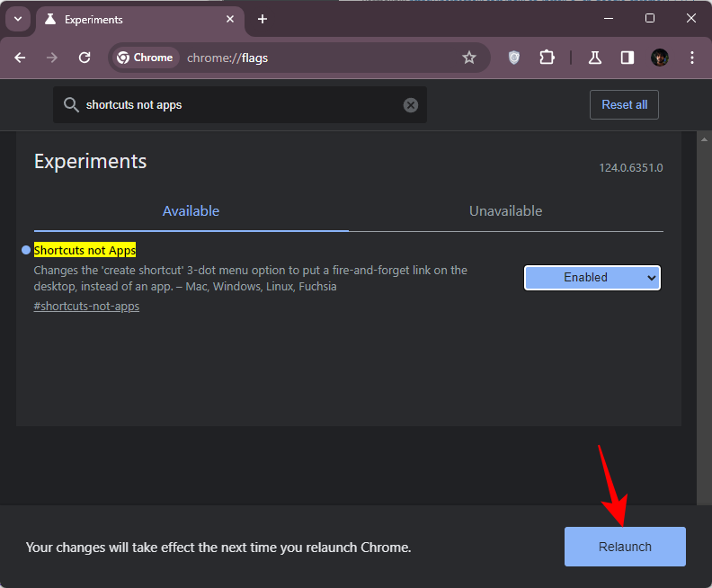Open the Chrome Labs flask icon
The image size is (712, 588).
(x=594, y=58)
